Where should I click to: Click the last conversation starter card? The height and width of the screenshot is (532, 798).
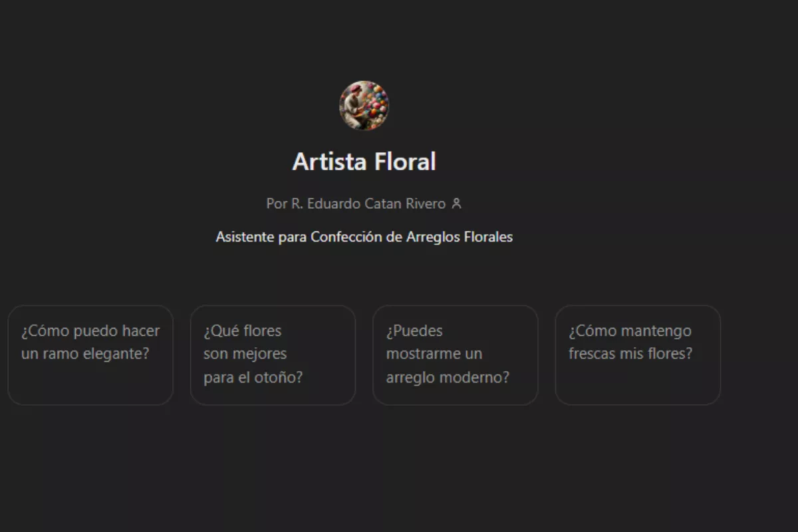coord(638,355)
